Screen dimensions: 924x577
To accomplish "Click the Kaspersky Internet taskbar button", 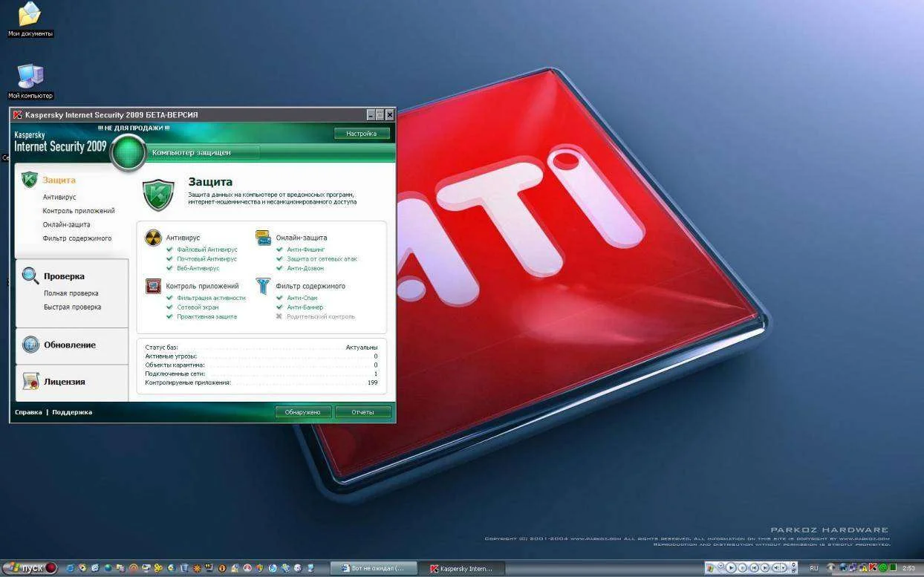I will (x=461, y=569).
